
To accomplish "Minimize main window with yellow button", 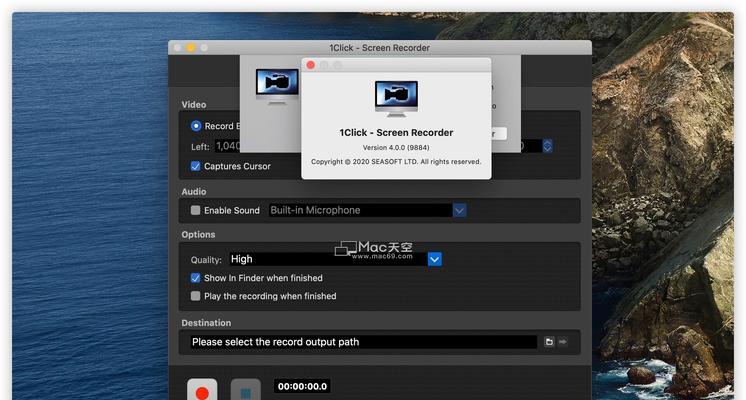I will coord(191,48).
